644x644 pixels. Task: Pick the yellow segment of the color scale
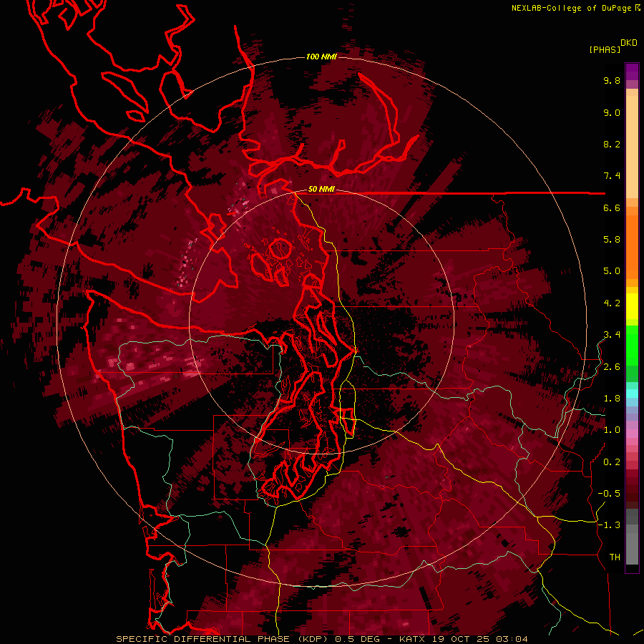pos(632,306)
